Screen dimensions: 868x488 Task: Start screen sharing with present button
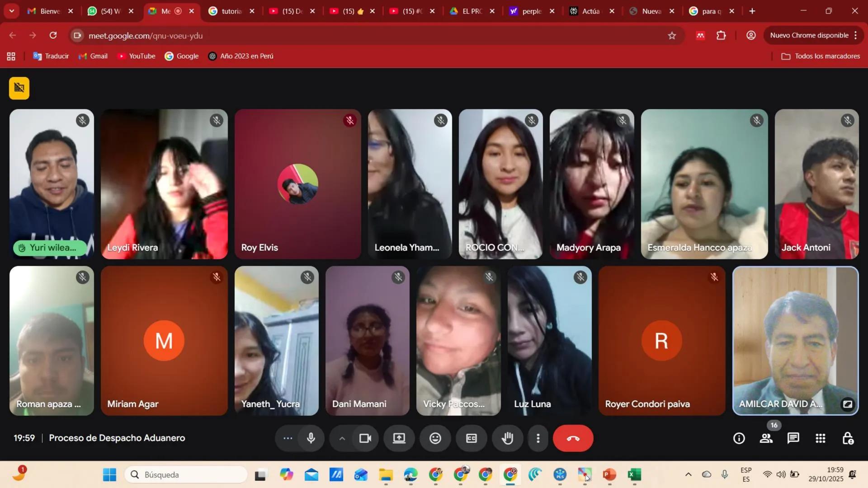click(x=399, y=438)
